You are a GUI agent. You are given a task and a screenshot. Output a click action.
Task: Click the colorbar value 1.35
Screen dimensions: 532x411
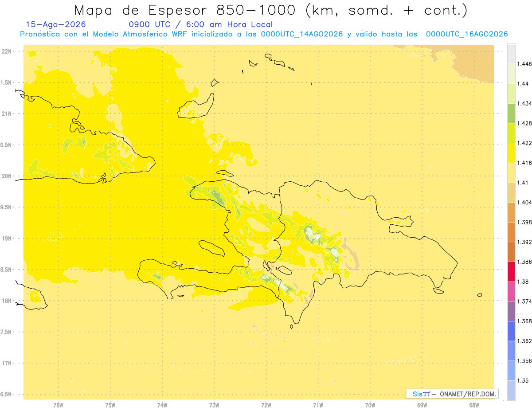click(523, 381)
